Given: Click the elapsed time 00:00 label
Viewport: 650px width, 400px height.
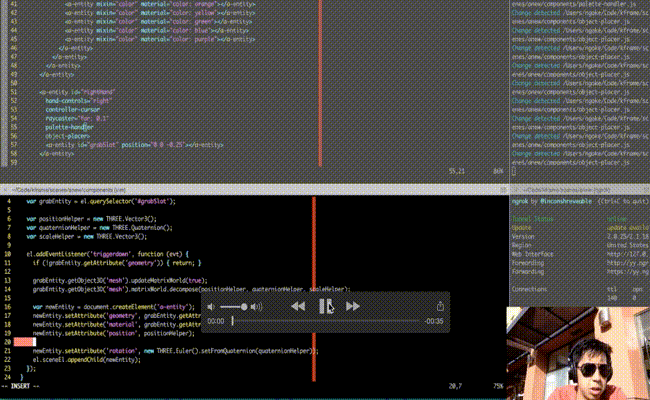Looking at the screenshot, I should point(216,321).
